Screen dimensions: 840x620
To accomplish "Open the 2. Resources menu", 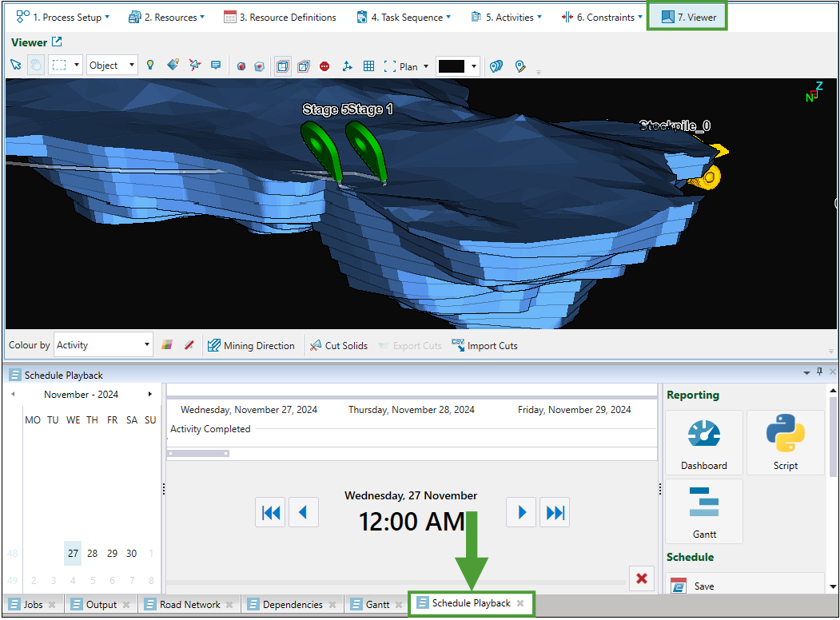I will [x=166, y=17].
